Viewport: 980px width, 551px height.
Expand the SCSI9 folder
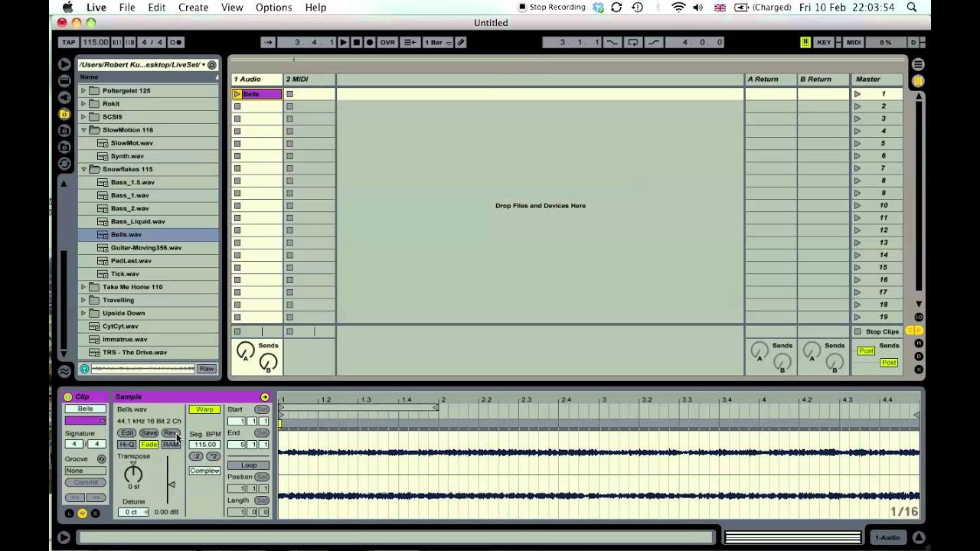click(x=83, y=116)
